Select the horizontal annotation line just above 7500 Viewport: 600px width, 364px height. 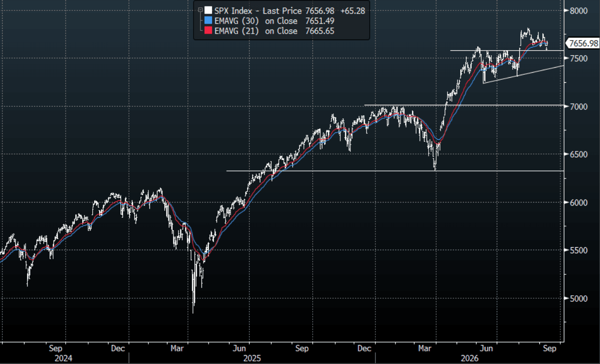507,50
